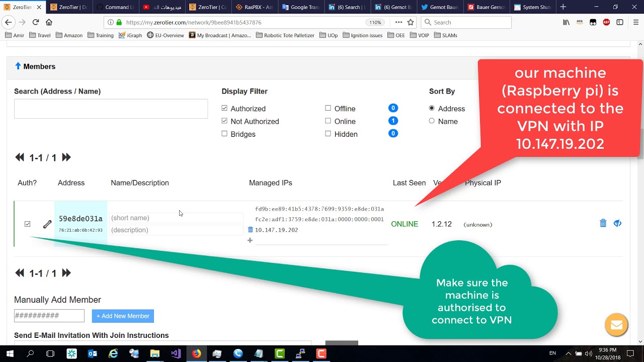Open page actions ellipsis in URL bar
Screen dimensions: 644x362
(x=398, y=22)
